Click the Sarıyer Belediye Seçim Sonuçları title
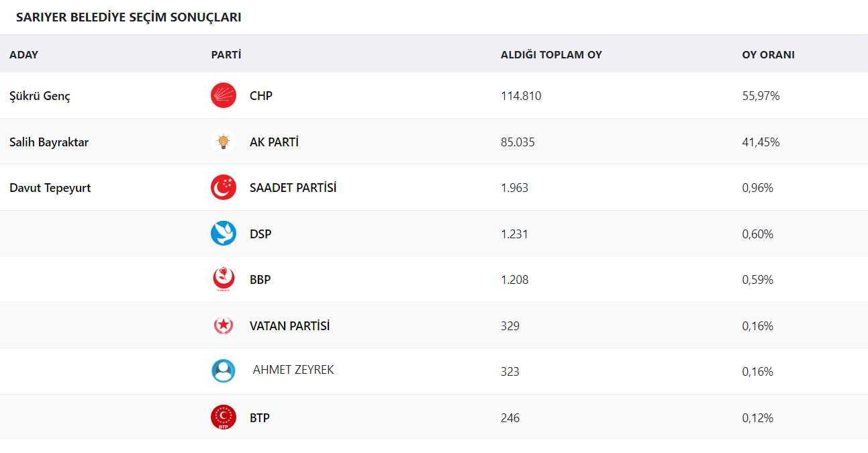868x453 pixels. click(128, 17)
